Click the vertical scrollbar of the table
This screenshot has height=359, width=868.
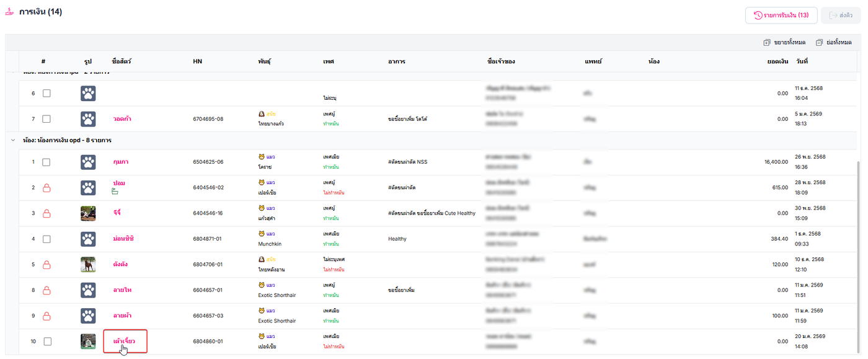(x=859, y=248)
